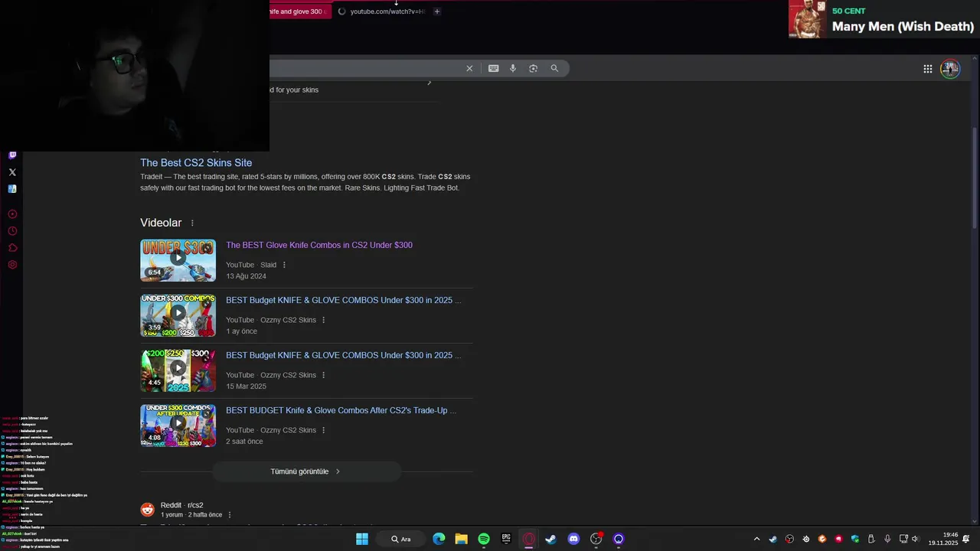980x551 pixels.
Task: Open options for the 1 ay önce video
Action: pos(323,320)
